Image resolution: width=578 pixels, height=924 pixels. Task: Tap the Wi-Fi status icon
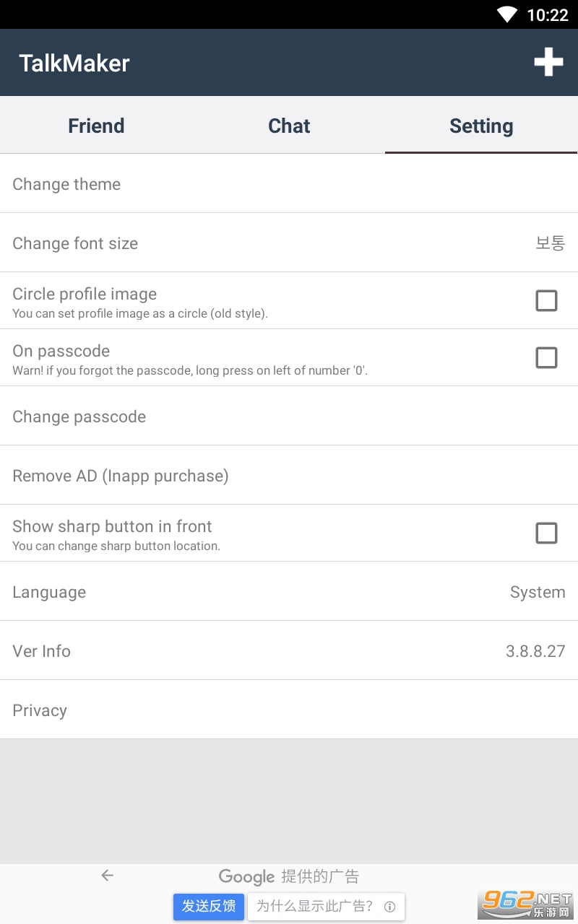coord(507,14)
